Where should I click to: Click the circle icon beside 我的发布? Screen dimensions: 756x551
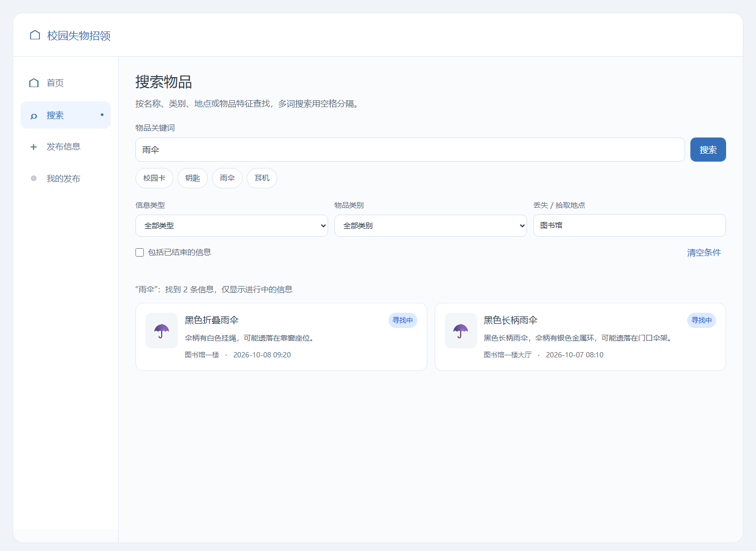tap(34, 178)
